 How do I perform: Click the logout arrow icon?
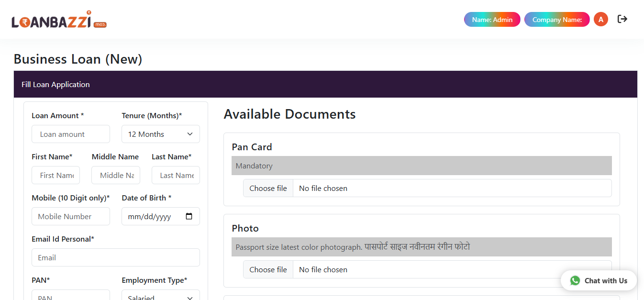[x=622, y=19]
